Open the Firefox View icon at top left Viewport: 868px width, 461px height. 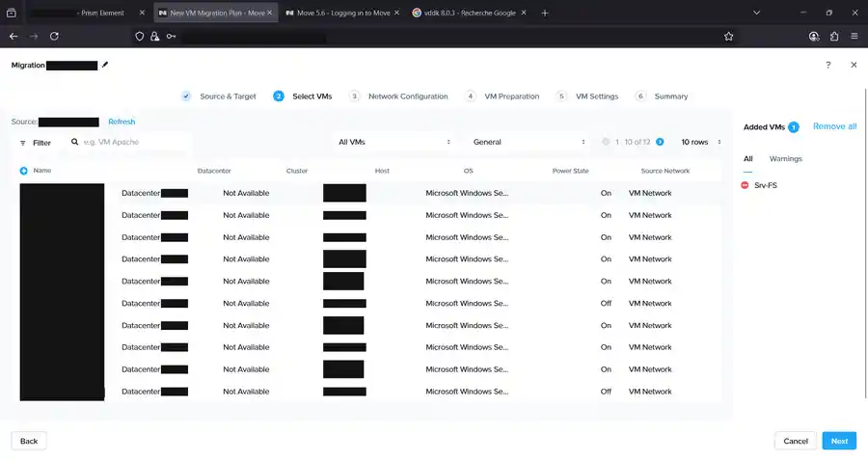[x=11, y=13]
